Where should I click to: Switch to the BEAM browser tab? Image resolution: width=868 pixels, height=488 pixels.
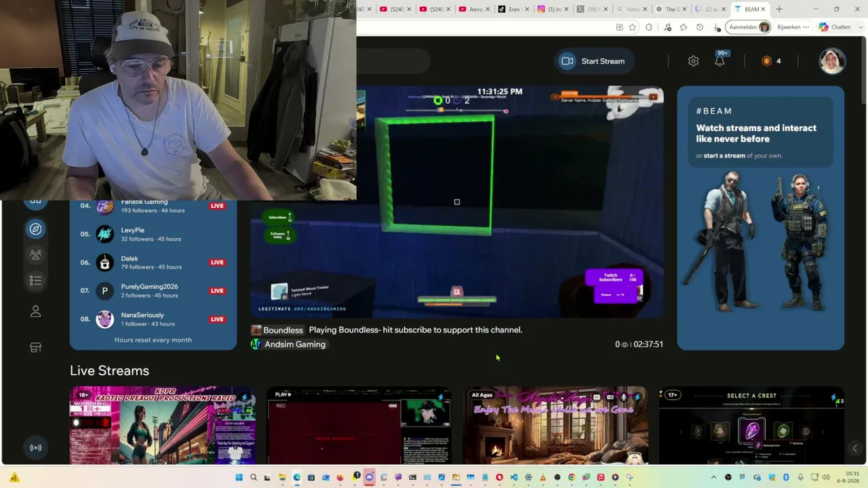(x=751, y=9)
